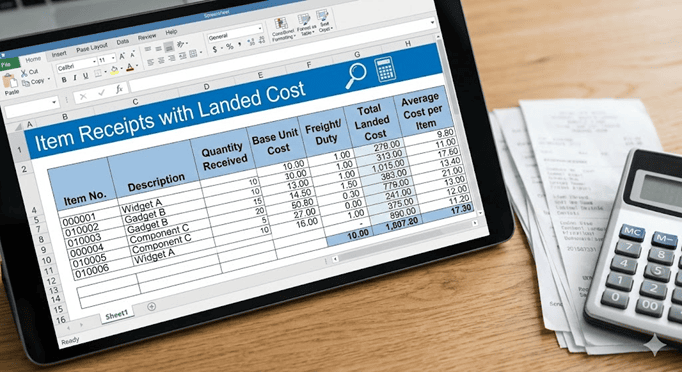Click the magnifying glass icon in the sheet header
The height and width of the screenshot is (372, 682).
pyautogui.click(x=356, y=75)
